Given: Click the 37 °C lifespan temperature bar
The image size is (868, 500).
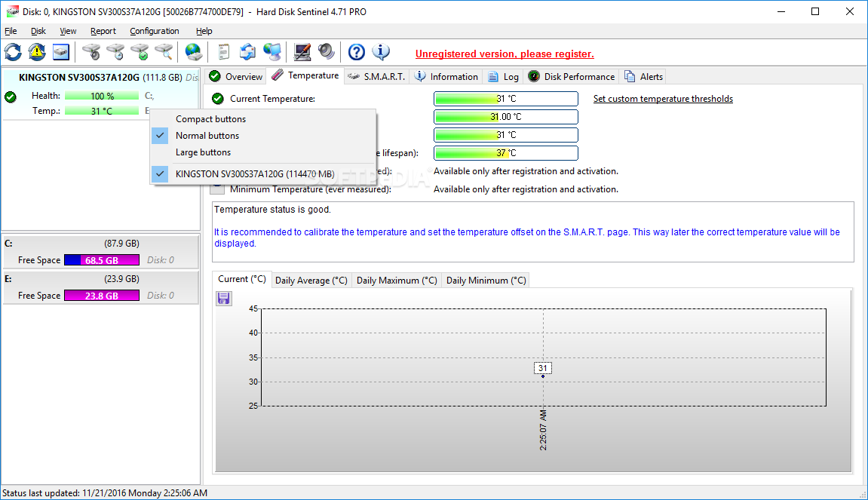Looking at the screenshot, I should pos(506,153).
